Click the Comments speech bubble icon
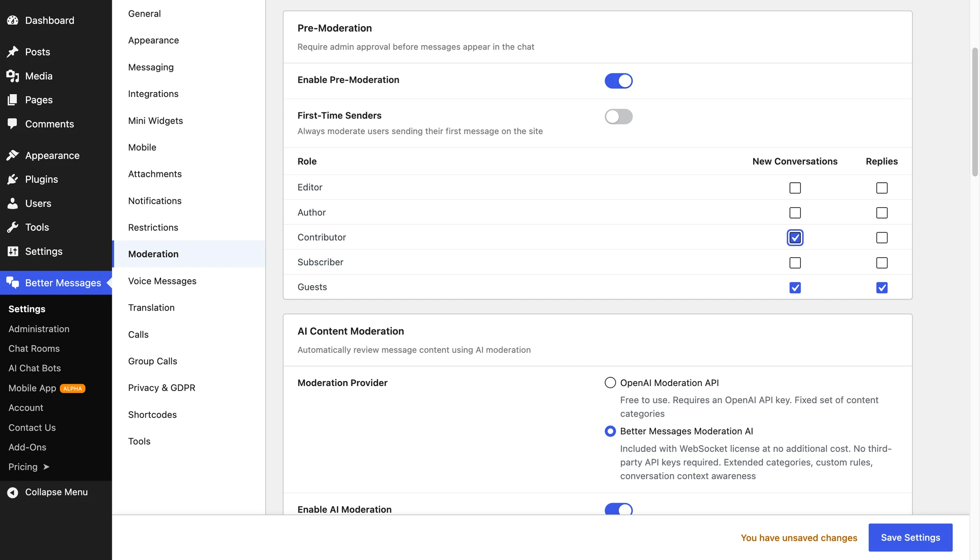Viewport: 980px width, 560px height. click(x=13, y=124)
